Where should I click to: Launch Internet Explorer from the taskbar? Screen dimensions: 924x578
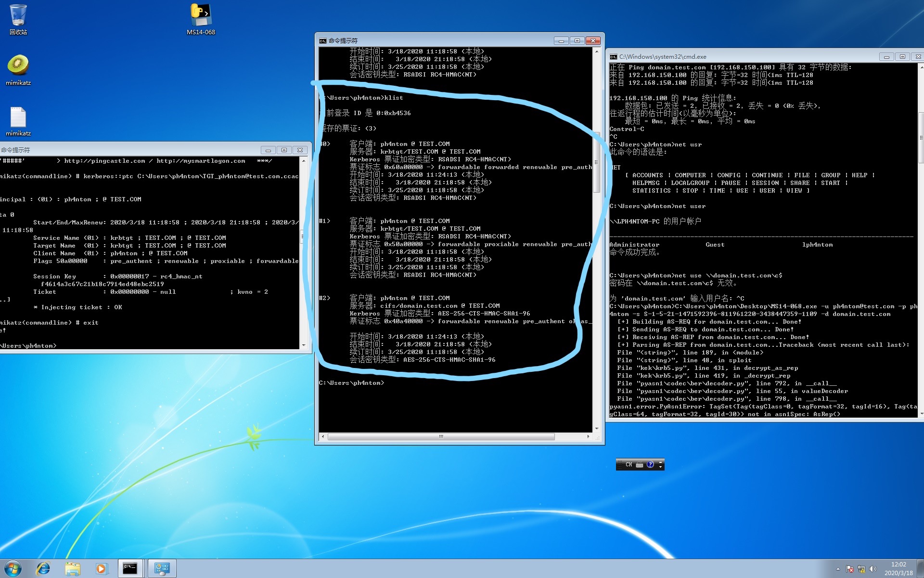(43, 569)
